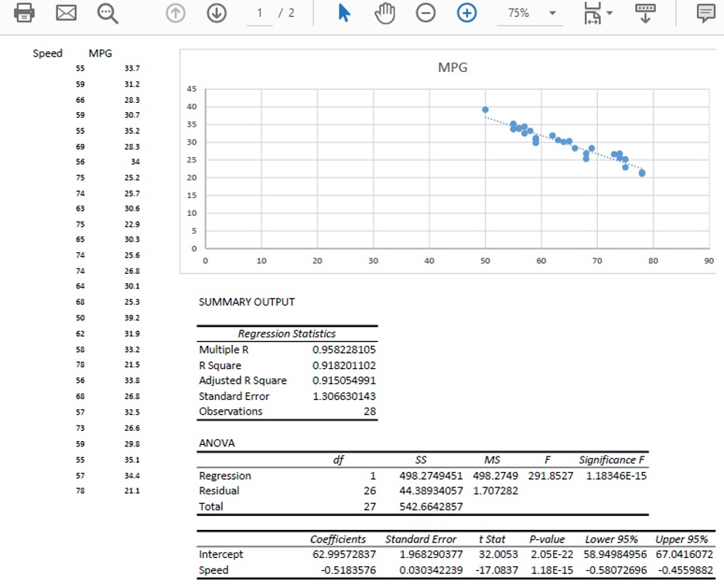Activate the hand pan tool
Viewport: 724px width, 588px height.
click(384, 13)
